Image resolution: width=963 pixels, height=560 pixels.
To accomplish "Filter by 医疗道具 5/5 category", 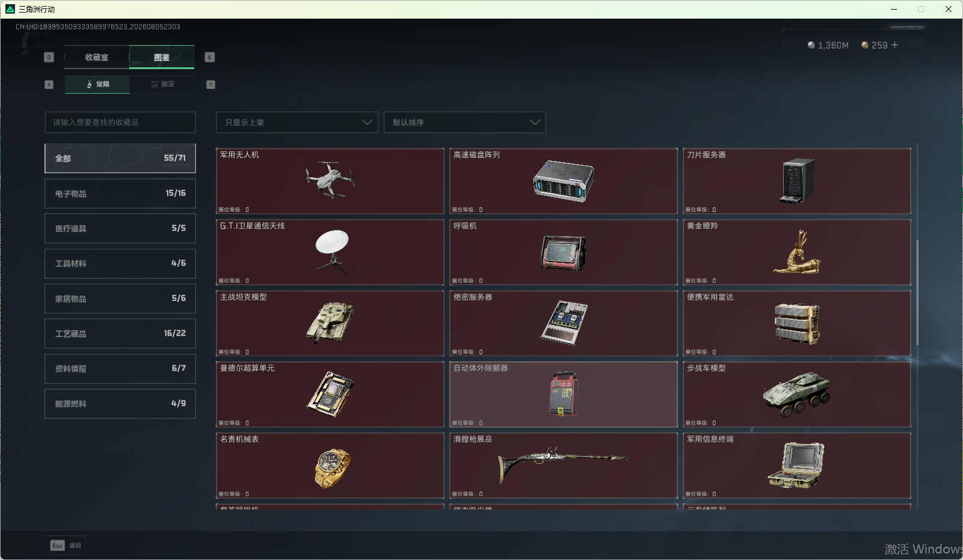I will pyautogui.click(x=120, y=228).
